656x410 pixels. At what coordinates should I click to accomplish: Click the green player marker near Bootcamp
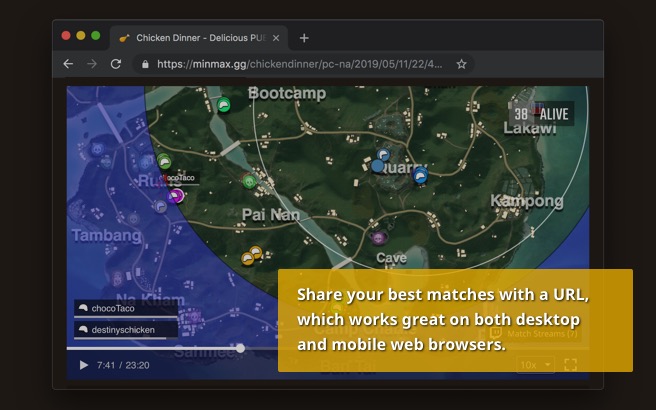click(x=223, y=105)
